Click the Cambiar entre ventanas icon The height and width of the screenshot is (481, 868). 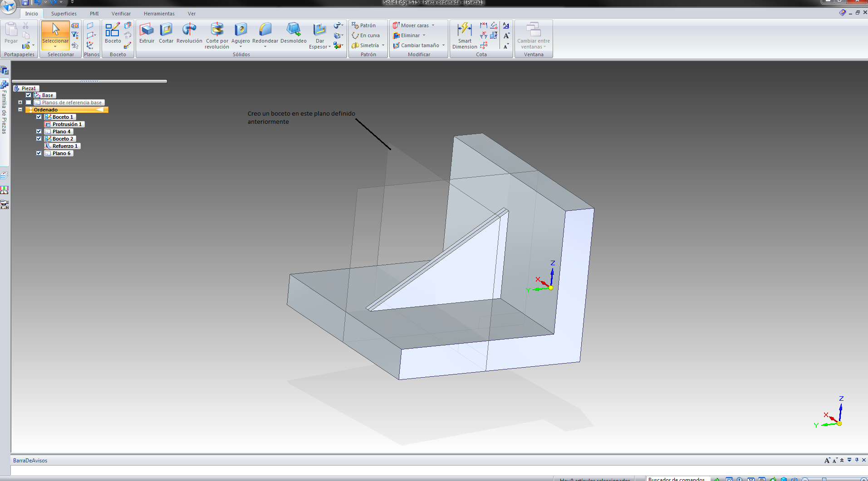[534, 35]
